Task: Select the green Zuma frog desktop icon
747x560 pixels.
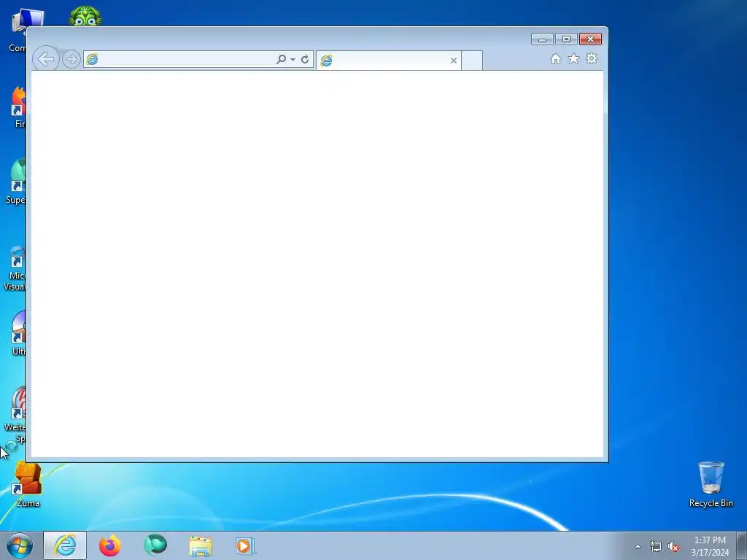Action: (x=85, y=16)
